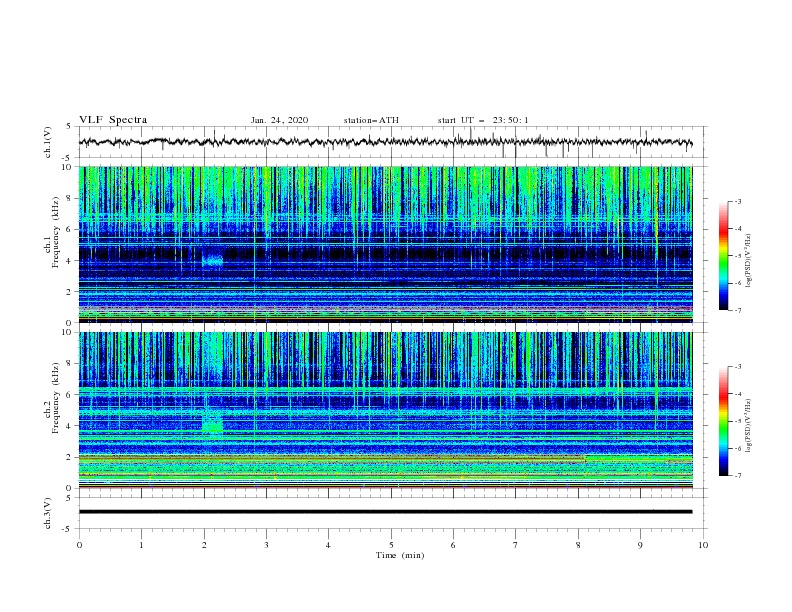Click the ch.2 "Frequency (kHz)" axis label

click(x=56, y=398)
